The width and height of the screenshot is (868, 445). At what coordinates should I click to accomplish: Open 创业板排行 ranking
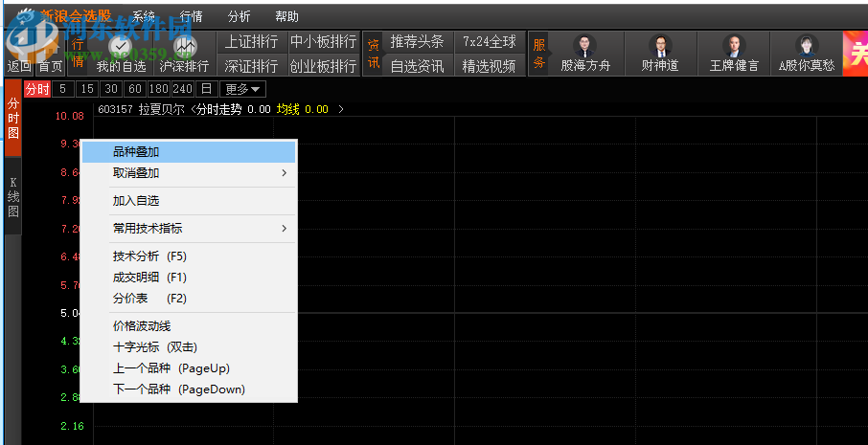tap(323, 66)
